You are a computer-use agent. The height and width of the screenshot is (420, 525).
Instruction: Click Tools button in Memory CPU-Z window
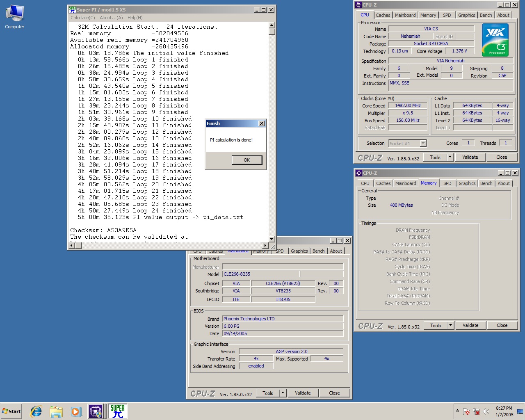point(436,325)
